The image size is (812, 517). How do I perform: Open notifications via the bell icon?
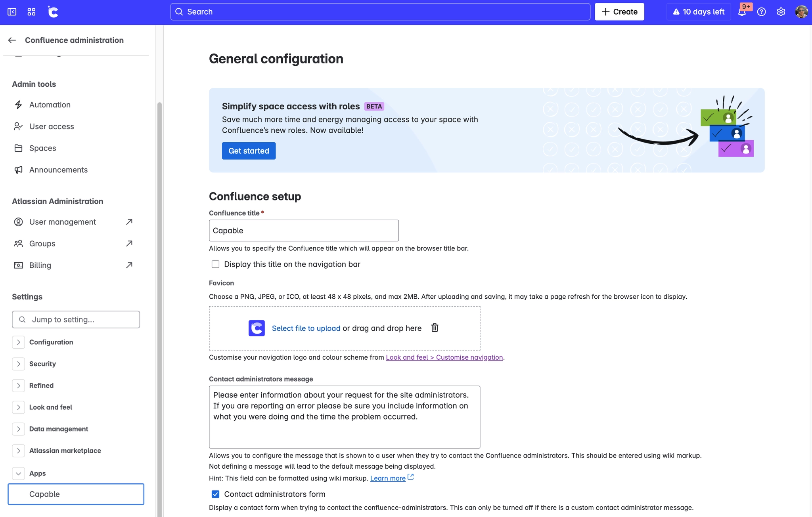pyautogui.click(x=742, y=11)
